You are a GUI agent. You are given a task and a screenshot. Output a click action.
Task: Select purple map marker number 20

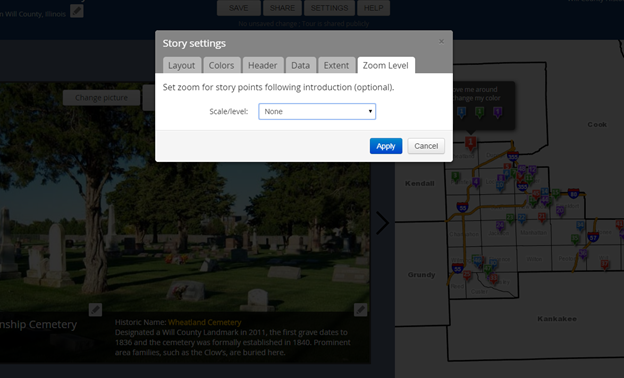point(560,210)
